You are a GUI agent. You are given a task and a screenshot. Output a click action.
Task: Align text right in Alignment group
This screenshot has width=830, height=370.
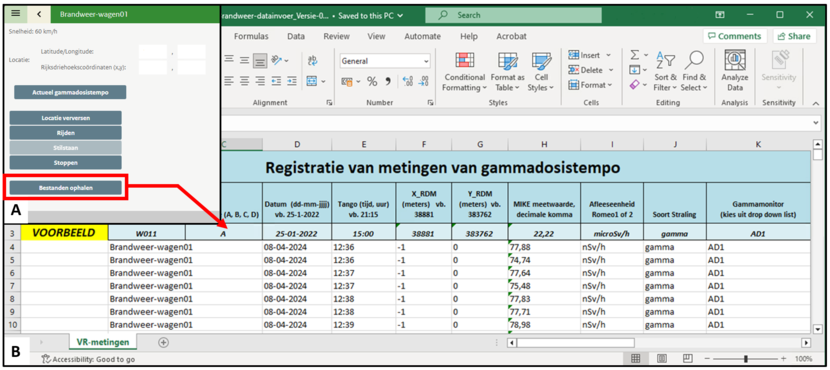point(259,82)
